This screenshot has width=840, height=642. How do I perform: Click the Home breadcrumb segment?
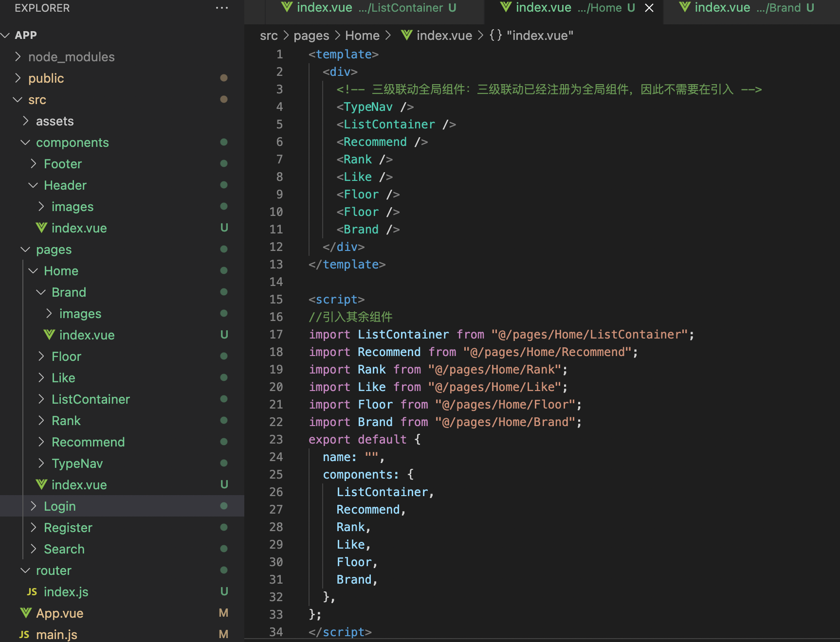[362, 36]
